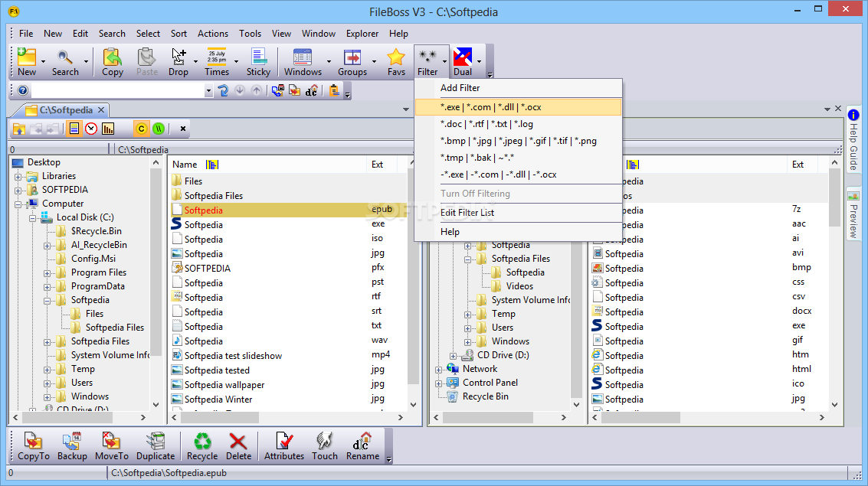Expand the Network node in right tree

point(438,370)
